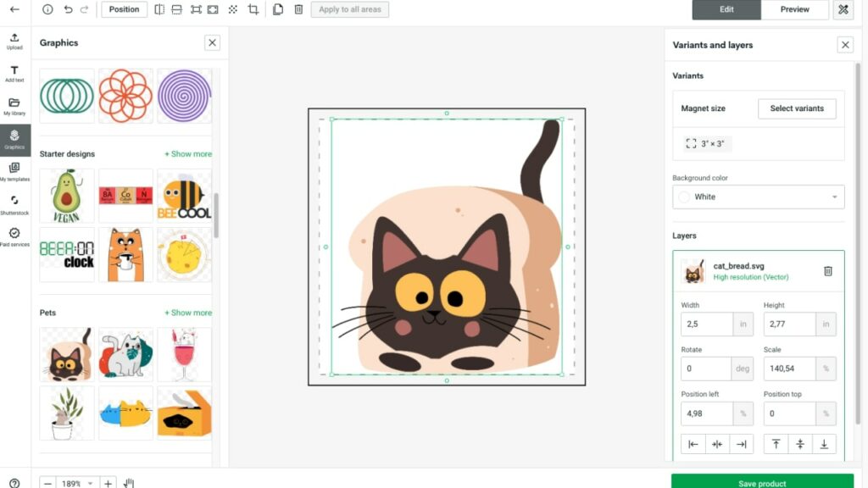Open the Shutterstock panel in sidebar
868x488 pixels.
coord(14,204)
